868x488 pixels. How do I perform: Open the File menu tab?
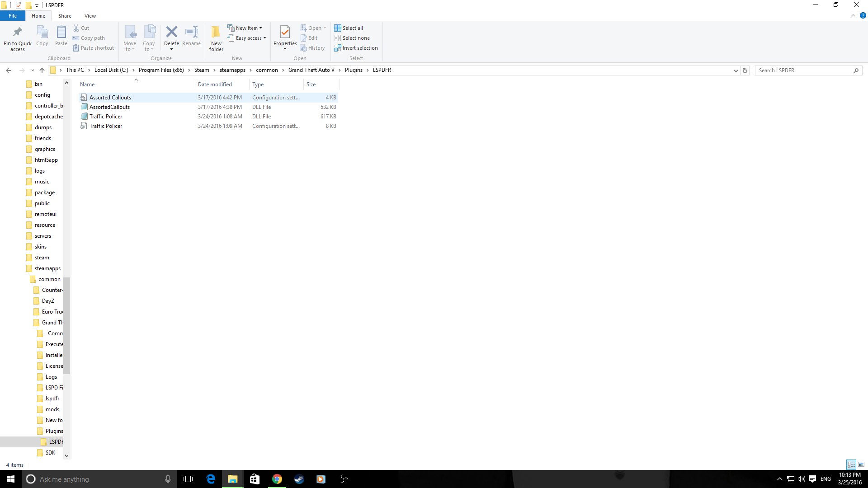click(13, 16)
